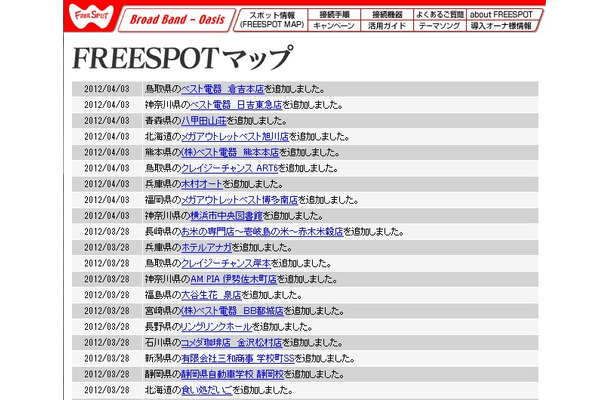Open the 横浜市中央図書館 link
The width and height of the screenshot is (610, 400).
click(x=226, y=216)
